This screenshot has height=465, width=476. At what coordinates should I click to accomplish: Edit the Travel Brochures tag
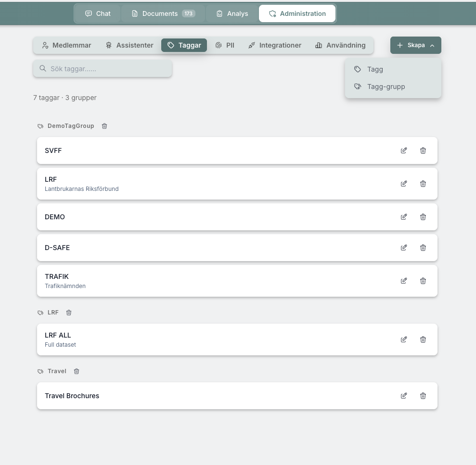click(x=404, y=396)
